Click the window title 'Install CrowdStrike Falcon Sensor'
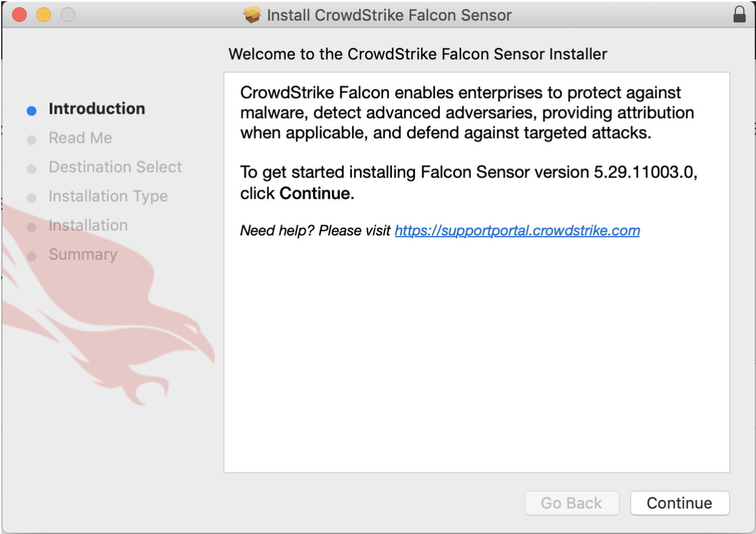Screen dimensions: 756x534 (x=389, y=15)
